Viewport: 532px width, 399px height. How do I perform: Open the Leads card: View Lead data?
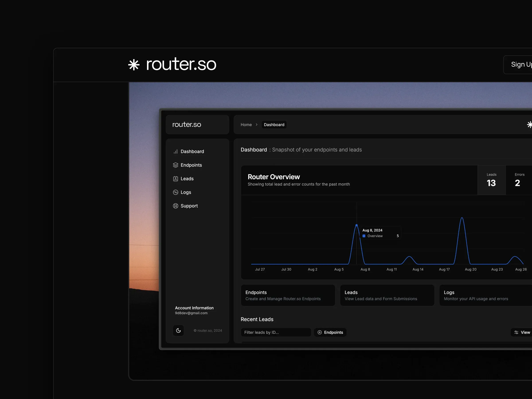[387, 295]
